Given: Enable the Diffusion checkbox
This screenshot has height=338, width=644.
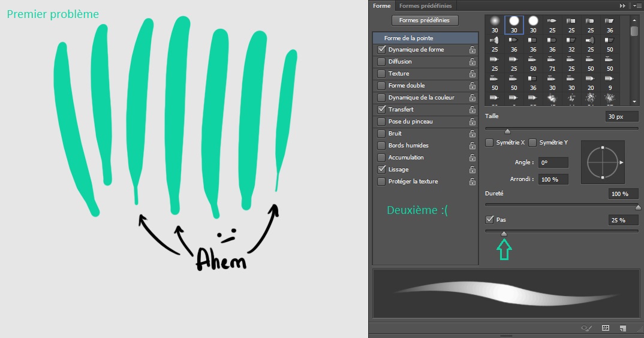Looking at the screenshot, I should (x=381, y=62).
